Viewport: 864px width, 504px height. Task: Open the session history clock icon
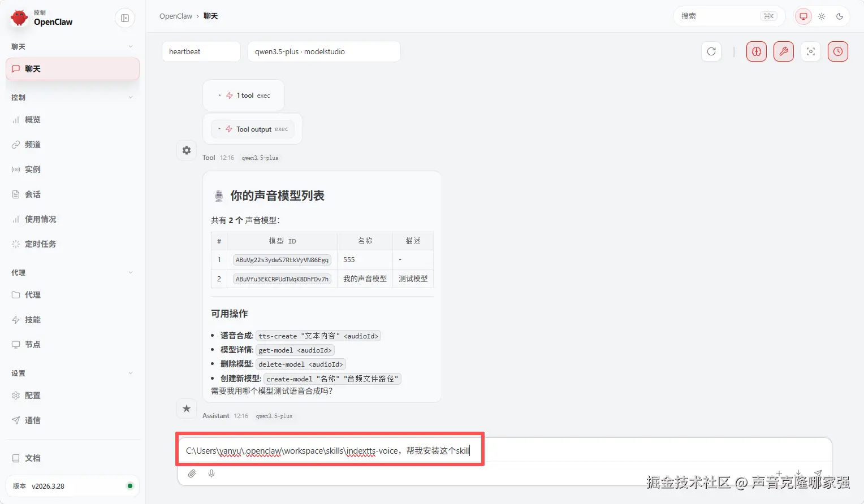(837, 51)
